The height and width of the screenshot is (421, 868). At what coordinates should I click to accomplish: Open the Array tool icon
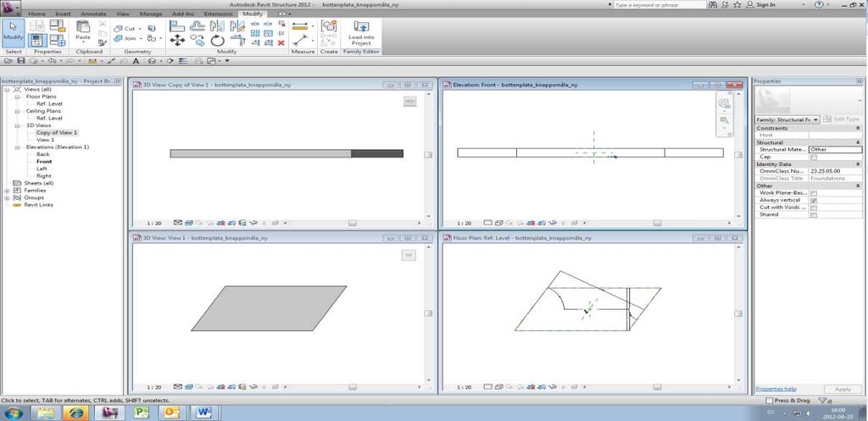[x=255, y=33]
